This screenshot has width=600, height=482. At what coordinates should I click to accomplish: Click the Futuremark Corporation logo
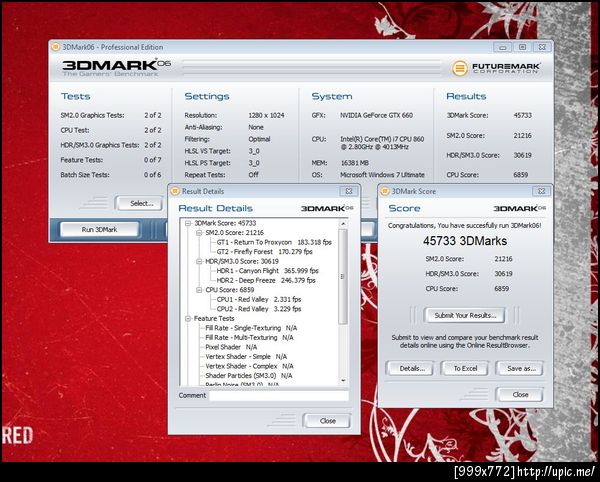tap(496, 68)
